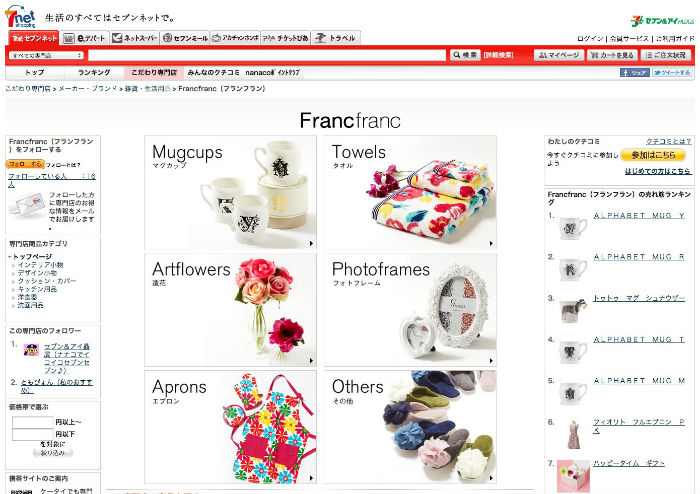Click the Twitter ツイートする button
Image resolution: width=700 pixels, height=494 pixels.
pyautogui.click(x=672, y=73)
